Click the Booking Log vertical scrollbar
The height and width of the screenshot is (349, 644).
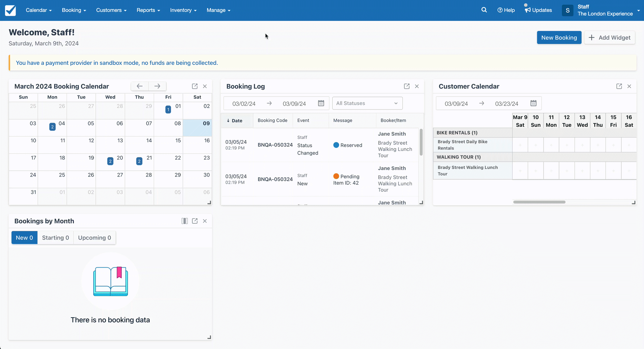click(421, 142)
